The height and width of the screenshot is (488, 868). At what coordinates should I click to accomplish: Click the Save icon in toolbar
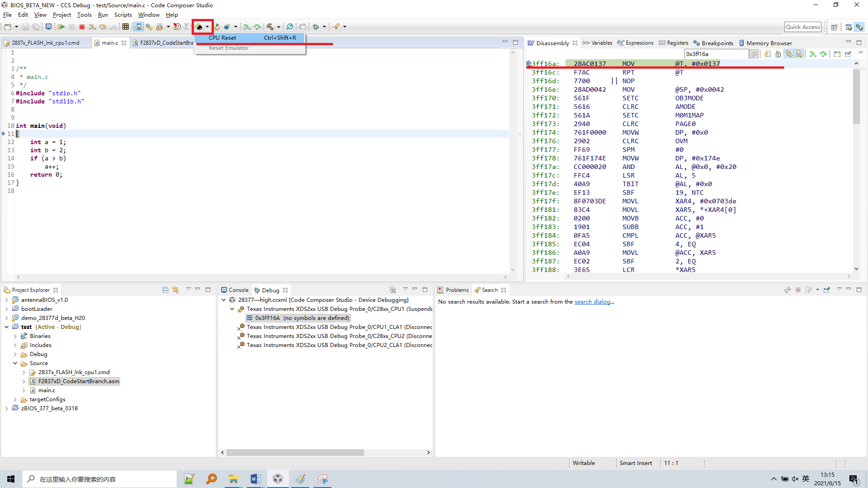pyautogui.click(x=25, y=27)
